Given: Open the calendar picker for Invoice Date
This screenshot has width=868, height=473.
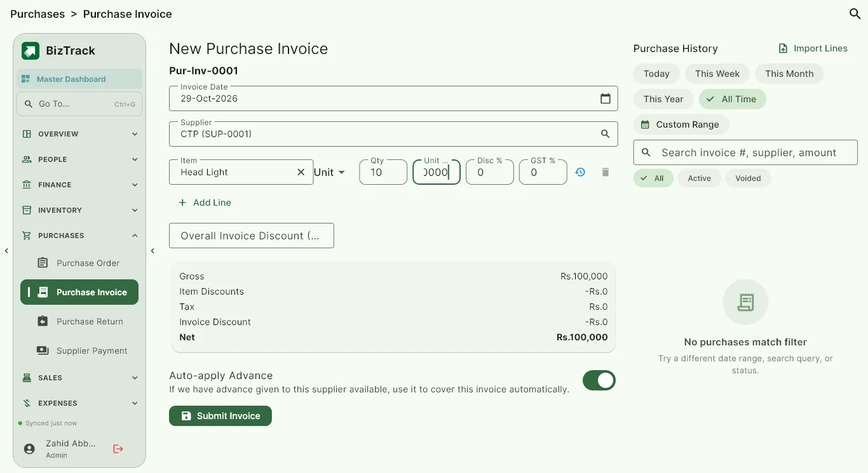Looking at the screenshot, I should coord(605,98).
